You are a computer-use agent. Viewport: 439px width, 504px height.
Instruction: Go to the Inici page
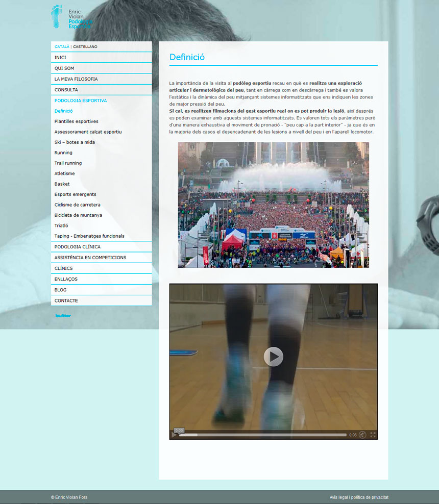coord(60,58)
